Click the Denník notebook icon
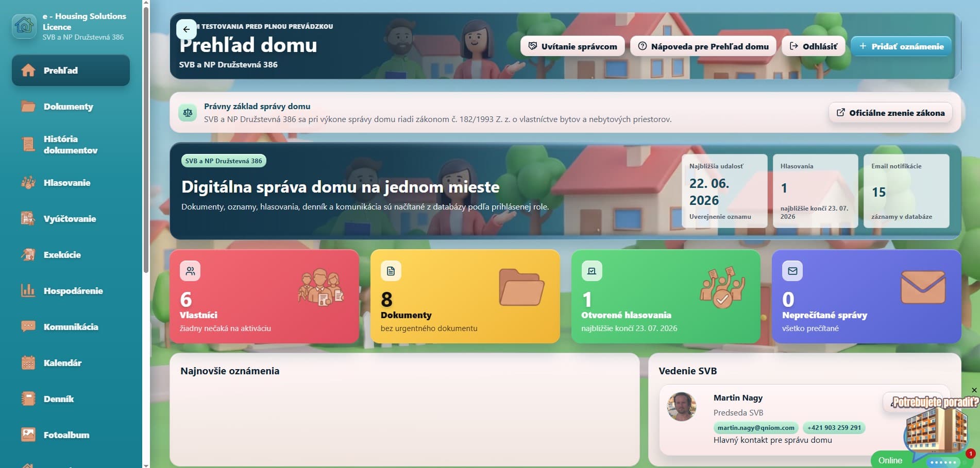Viewport: 980px width, 468px height. [x=28, y=399]
